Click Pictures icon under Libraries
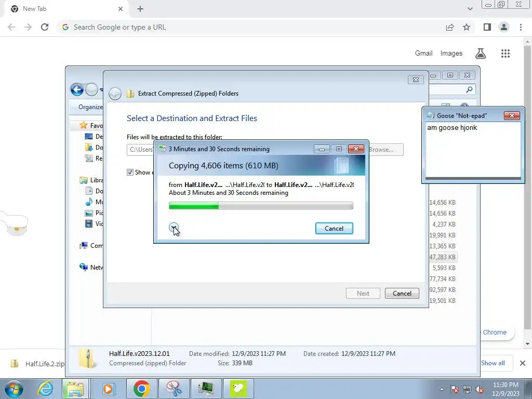532x399 pixels. point(88,212)
